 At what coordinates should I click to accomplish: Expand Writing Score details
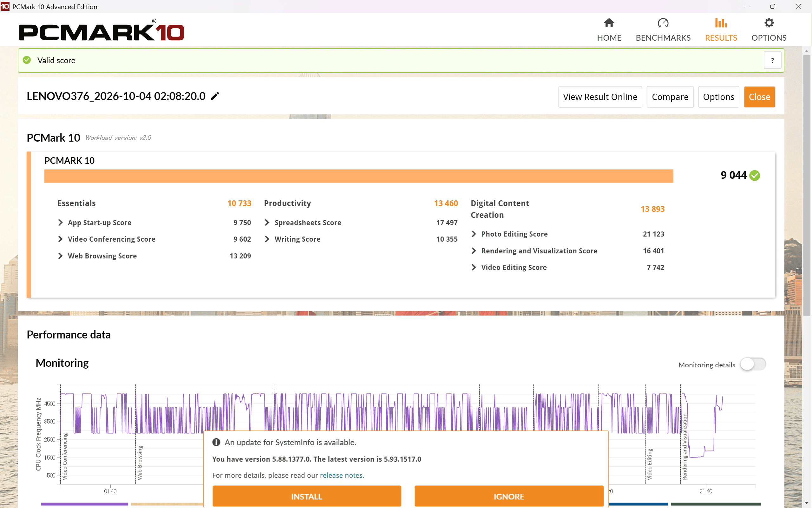point(267,239)
